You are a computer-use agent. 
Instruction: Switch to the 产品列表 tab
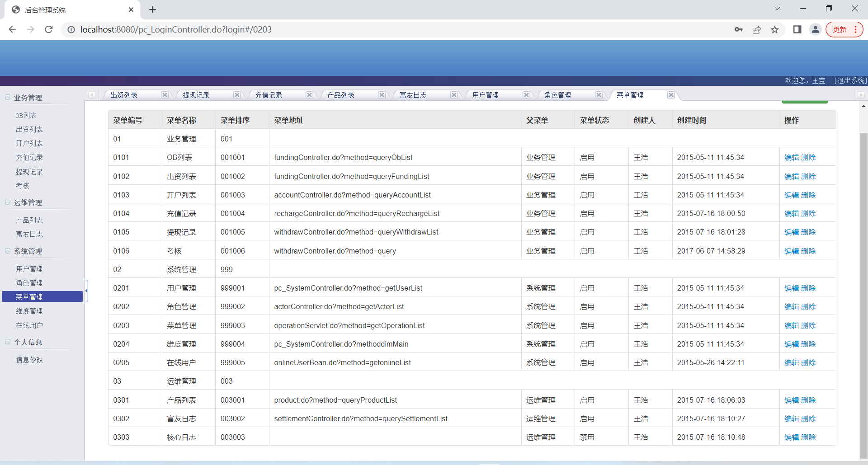click(341, 95)
